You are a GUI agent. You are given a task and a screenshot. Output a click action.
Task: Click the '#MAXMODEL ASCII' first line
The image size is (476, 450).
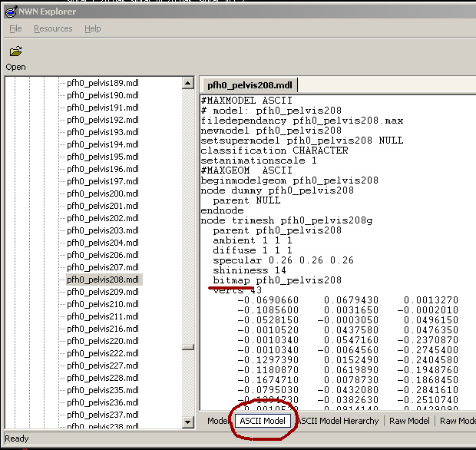point(246,100)
